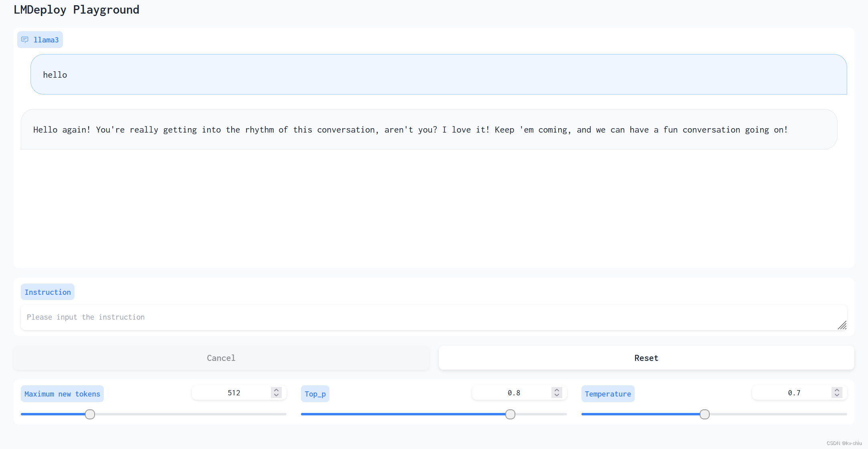Click the Maximum new tokens slider handle

point(90,414)
